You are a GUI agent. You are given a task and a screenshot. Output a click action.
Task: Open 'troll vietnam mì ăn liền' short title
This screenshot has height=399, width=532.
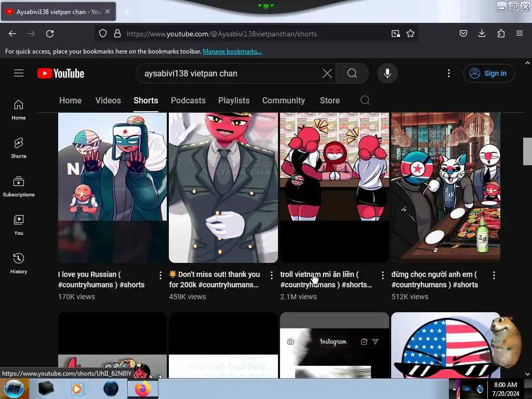coord(326,280)
